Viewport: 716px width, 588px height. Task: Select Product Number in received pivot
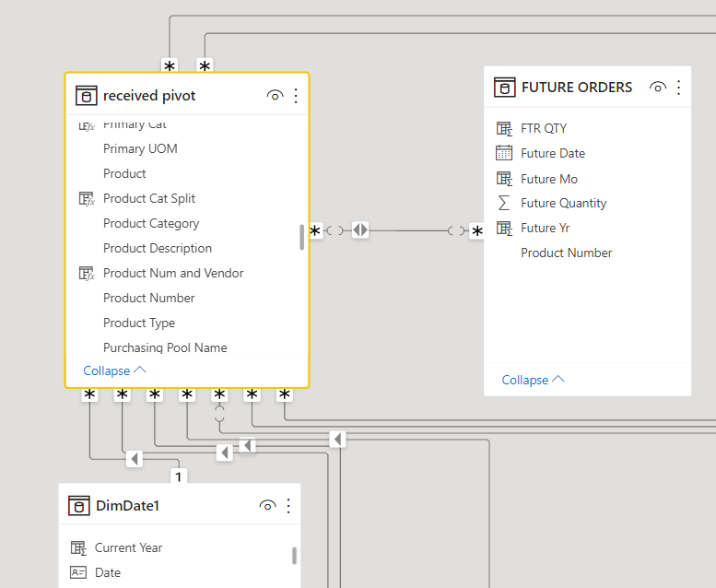pyautogui.click(x=149, y=298)
